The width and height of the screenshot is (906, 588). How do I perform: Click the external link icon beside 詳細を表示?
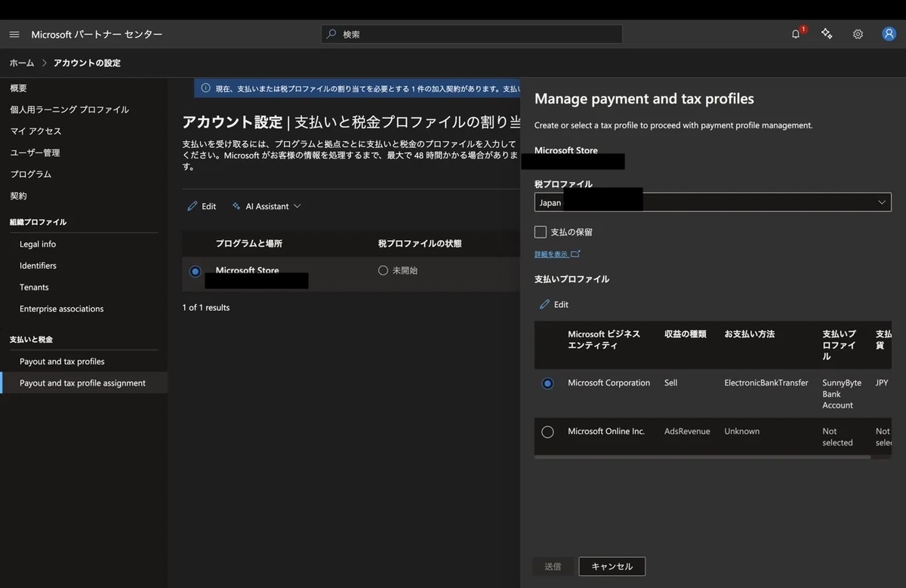coord(575,254)
